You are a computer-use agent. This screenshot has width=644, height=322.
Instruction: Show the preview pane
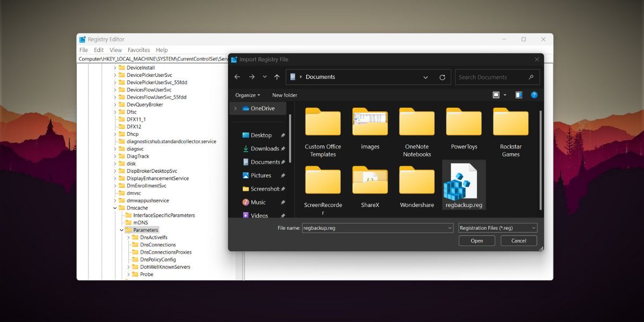(x=518, y=95)
